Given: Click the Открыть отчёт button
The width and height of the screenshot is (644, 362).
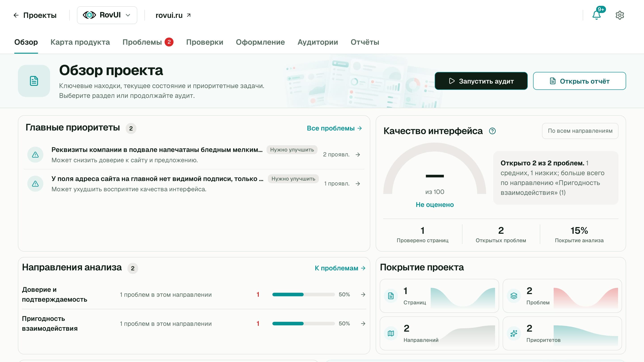Looking at the screenshot, I should (x=579, y=81).
